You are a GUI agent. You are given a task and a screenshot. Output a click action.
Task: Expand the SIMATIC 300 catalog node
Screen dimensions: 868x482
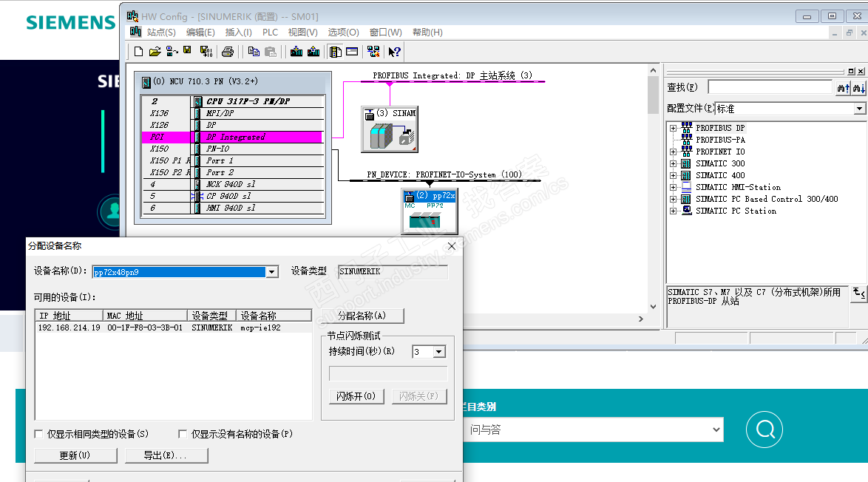[x=673, y=164]
